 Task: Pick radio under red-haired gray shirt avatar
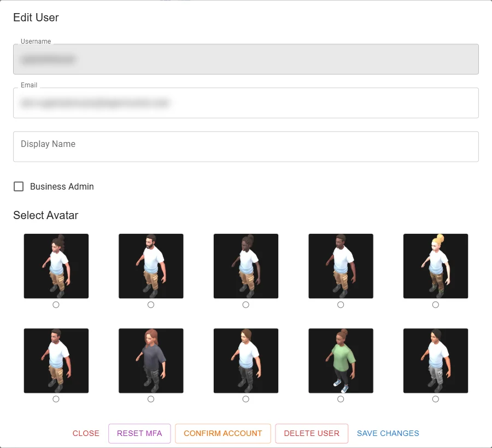pos(151,399)
